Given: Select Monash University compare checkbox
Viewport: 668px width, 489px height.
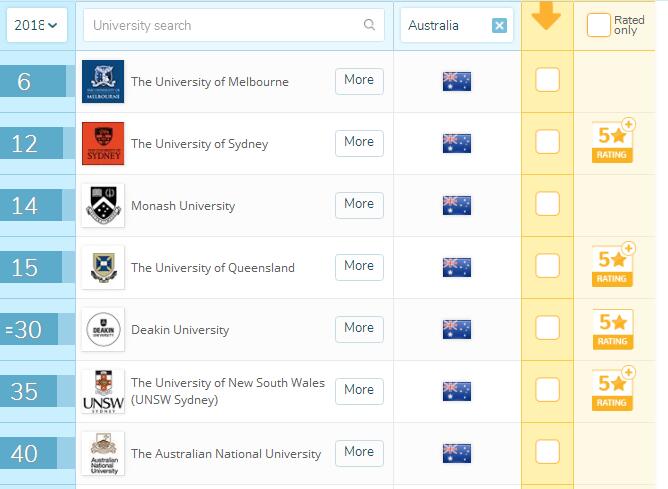Looking at the screenshot, I should [x=547, y=204].
